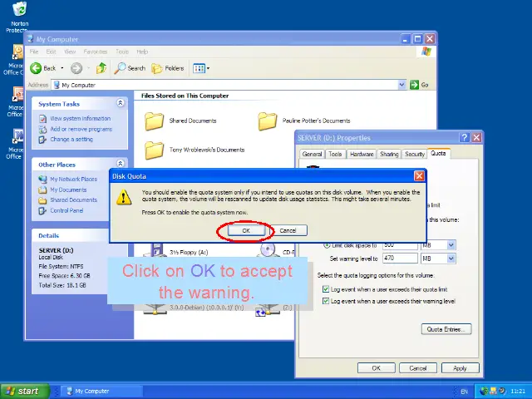Viewport: 532px width, 399px height.
Task: Click the Up folder icon in the toolbar
Action: click(101, 68)
